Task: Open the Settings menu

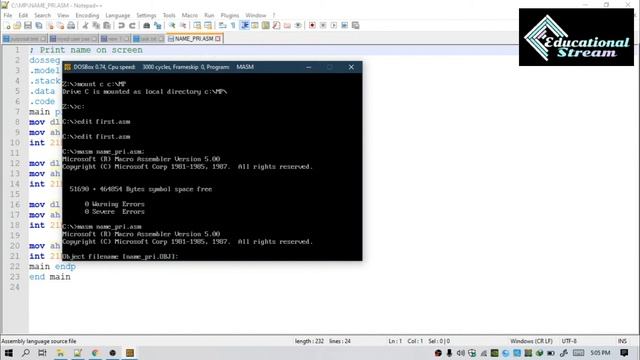Action: pyautogui.click(x=146, y=15)
